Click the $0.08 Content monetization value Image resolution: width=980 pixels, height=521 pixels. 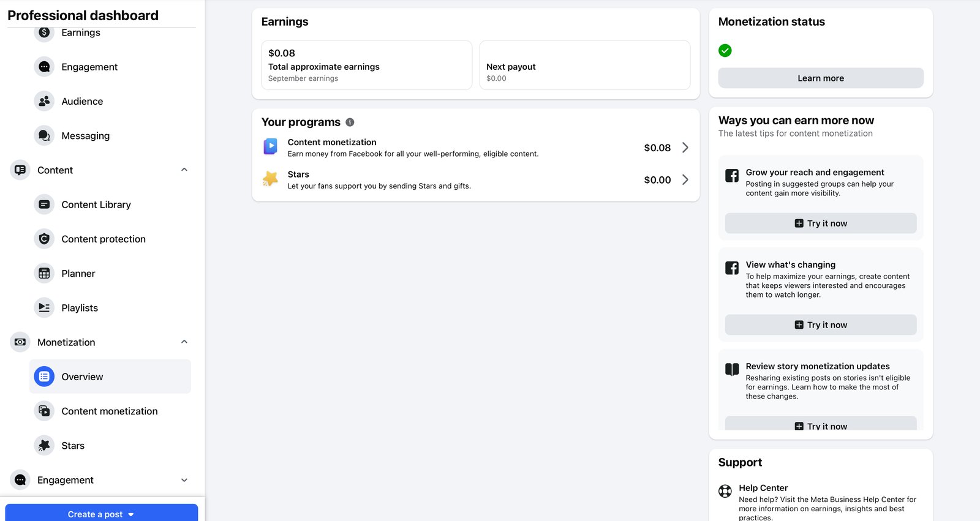coord(657,148)
